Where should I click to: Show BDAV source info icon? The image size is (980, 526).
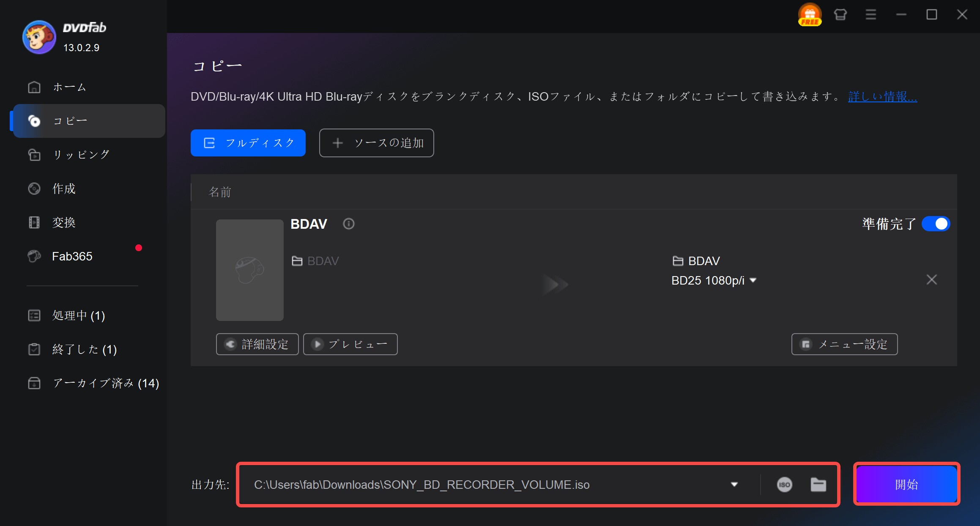click(349, 224)
